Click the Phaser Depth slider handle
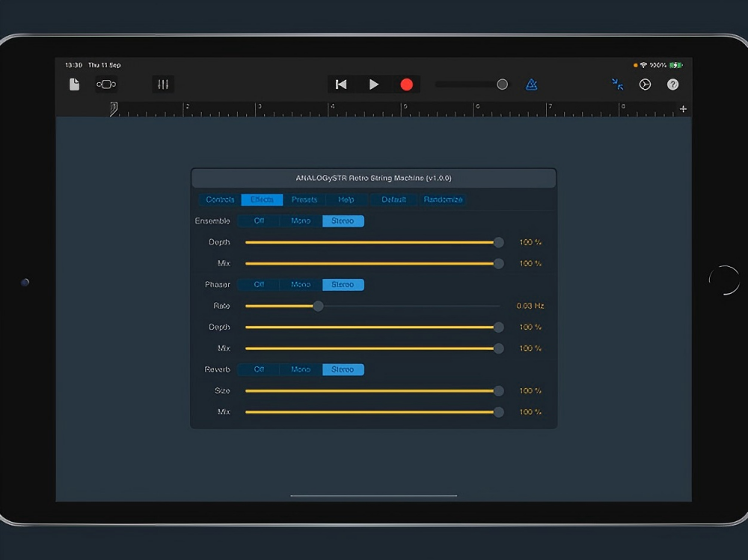Screen dimensions: 748x560 click(x=498, y=327)
